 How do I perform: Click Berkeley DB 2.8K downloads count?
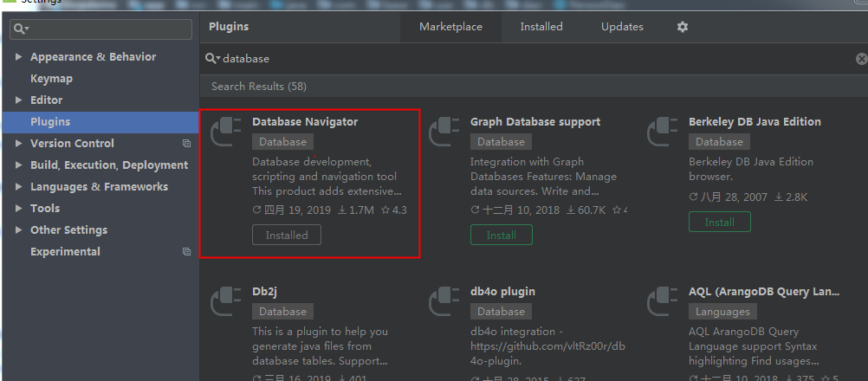pos(792,197)
